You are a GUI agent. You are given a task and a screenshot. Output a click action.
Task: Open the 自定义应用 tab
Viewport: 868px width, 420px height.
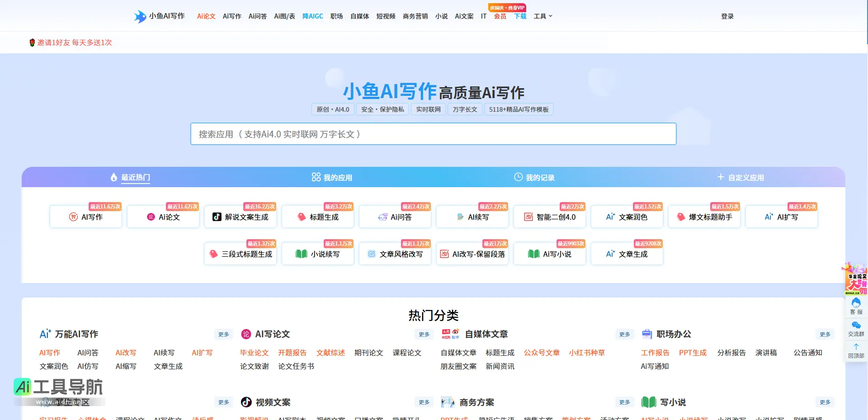[x=741, y=177]
